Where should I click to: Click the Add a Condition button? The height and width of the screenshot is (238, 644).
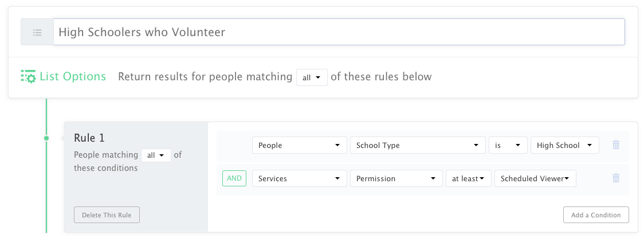coord(596,215)
